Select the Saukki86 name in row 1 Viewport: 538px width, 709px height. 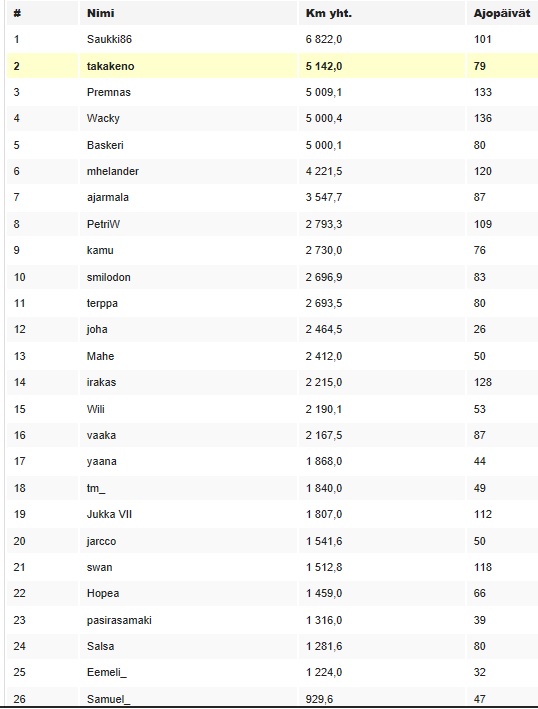(x=109, y=39)
